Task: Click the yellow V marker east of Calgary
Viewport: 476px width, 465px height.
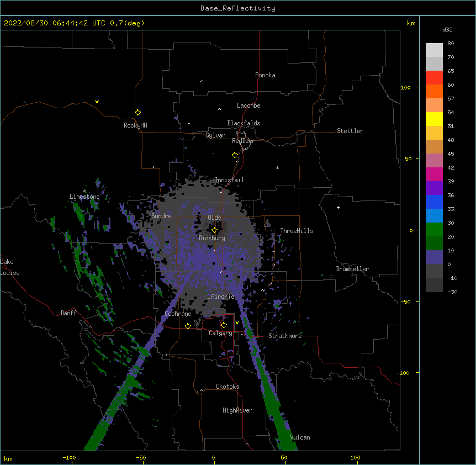Action: click(x=237, y=323)
